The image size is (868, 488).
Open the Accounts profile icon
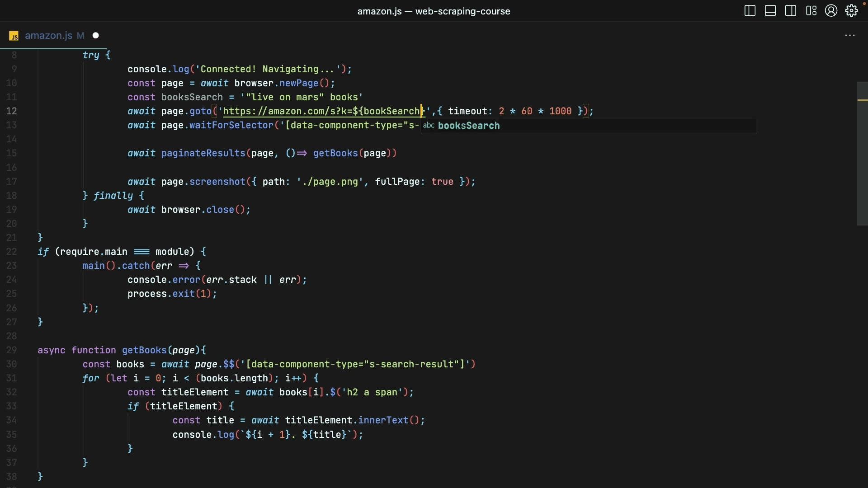(831, 11)
